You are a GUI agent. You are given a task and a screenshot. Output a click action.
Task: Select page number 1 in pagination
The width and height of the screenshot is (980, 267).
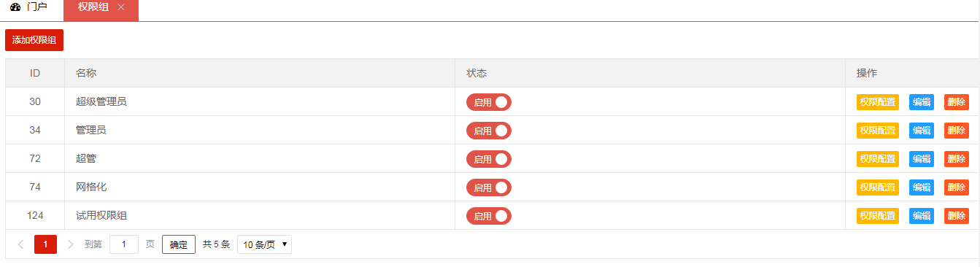point(45,244)
